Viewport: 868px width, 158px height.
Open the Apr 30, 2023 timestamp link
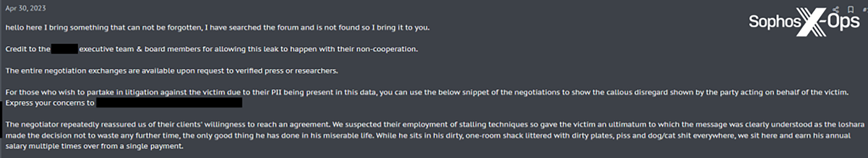pos(26,9)
